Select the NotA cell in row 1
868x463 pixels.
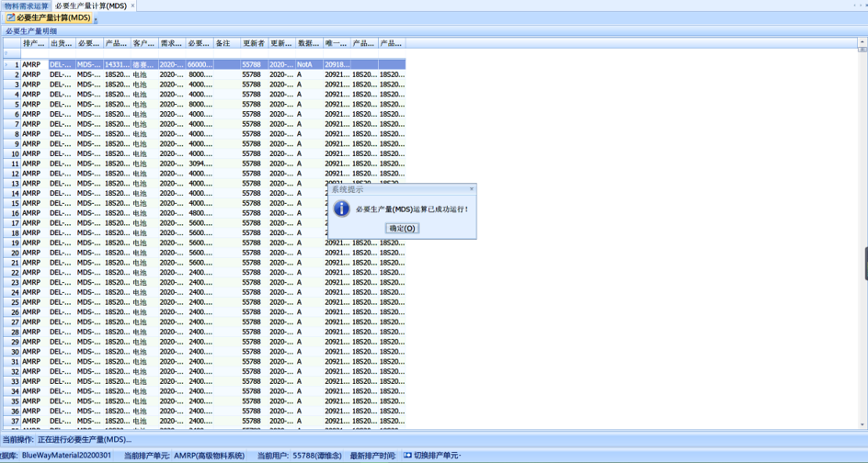click(308, 65)
